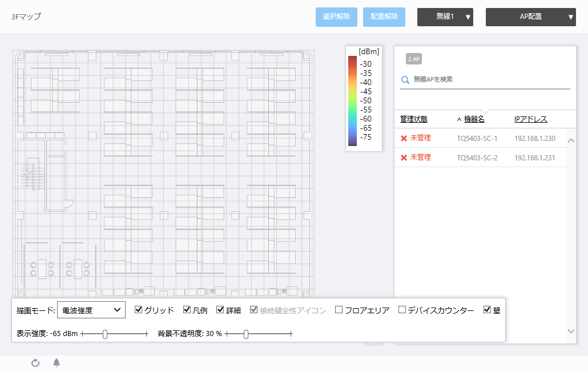Open the 無線1 dropdown
The image size is (588, 372).
445,17
